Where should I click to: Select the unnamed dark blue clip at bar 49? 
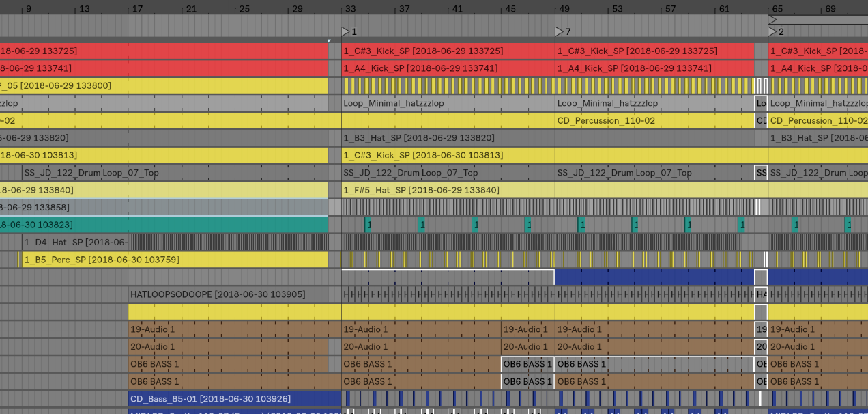pyautogui.click(x=655, y=277)
